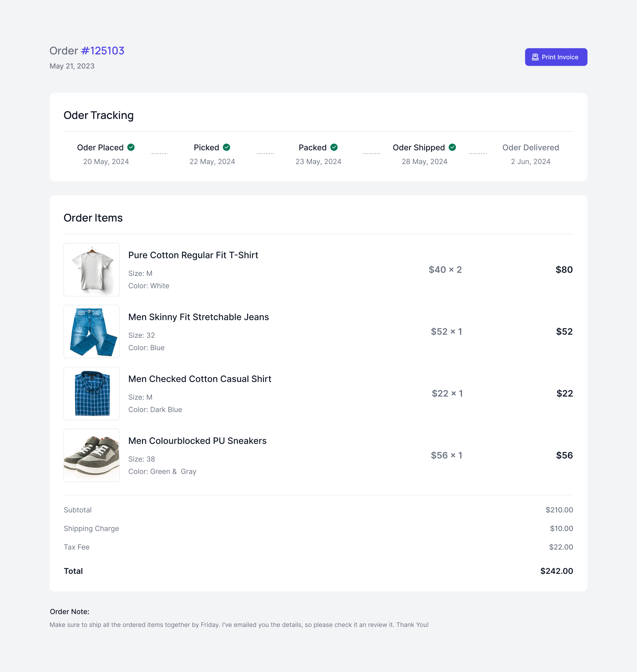Click the $242.00 total amount

556,571
